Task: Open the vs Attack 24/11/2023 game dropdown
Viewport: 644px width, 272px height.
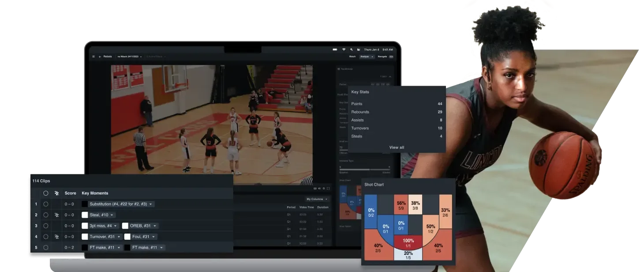Action: tap(129, 57)
